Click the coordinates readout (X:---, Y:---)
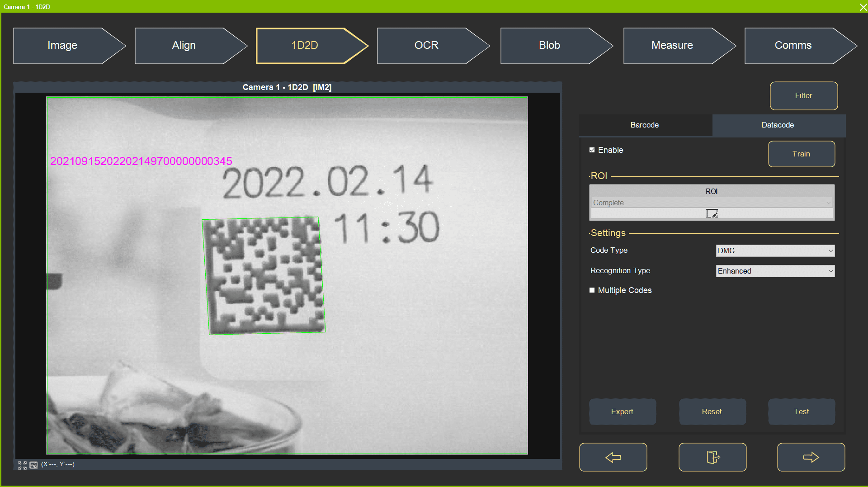This screenshot has height=487, width=868. coord(58,464)
